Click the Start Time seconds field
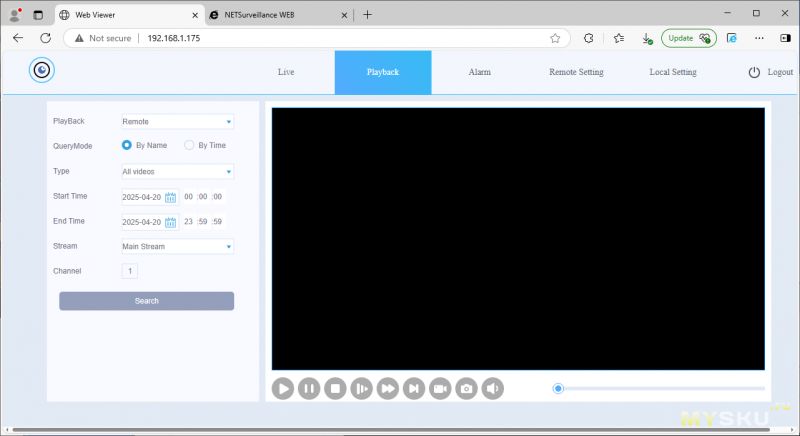The image size is (800, 436). pos(217,197)
